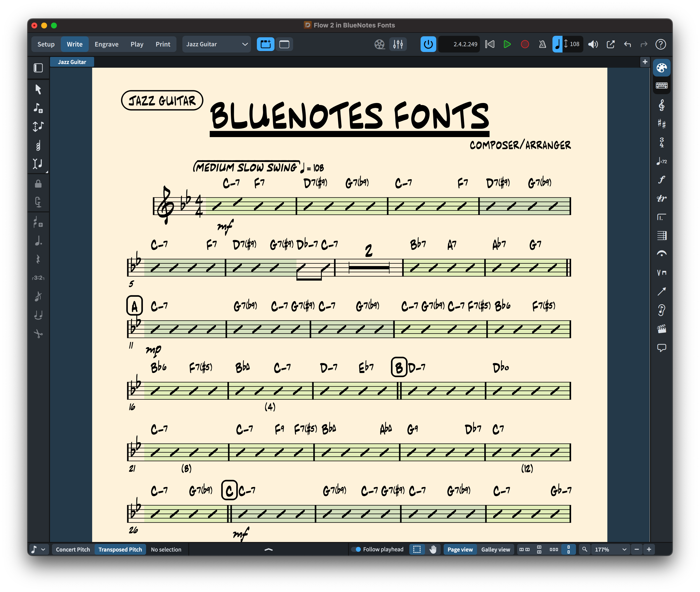Switch to Write mode
This screenshot has width=700, height=592.
coord(75,44)
